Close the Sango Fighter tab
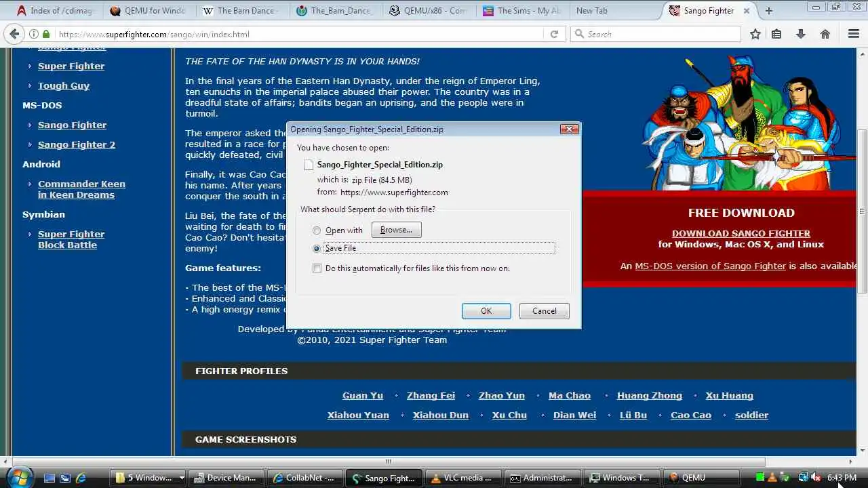This screenshot has width=868, height=488. (747, 11)
